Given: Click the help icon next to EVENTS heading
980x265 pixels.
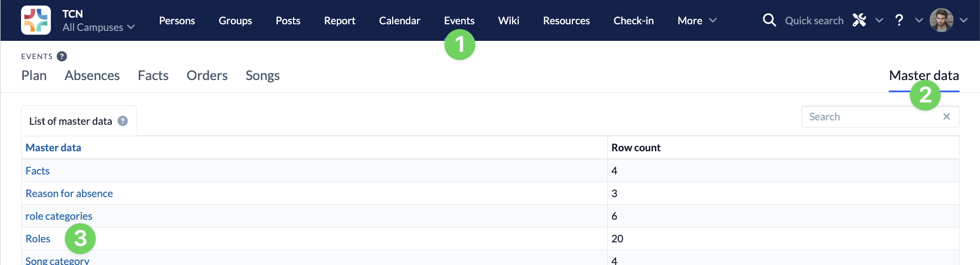Looking at the screenshot, I should pyautogui.click(x=62, y=56).
